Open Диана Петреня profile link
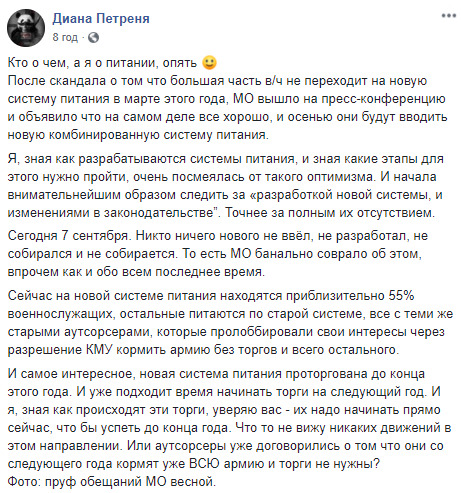461x493 pixels. (x=101, y=18)
